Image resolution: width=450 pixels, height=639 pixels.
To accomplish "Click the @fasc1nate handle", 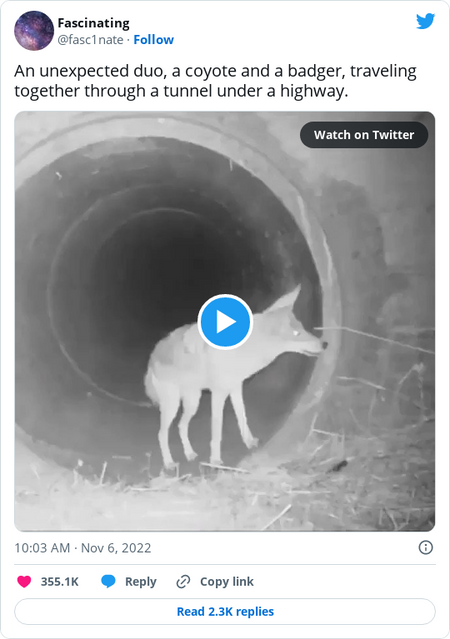I will click(90, 40).
